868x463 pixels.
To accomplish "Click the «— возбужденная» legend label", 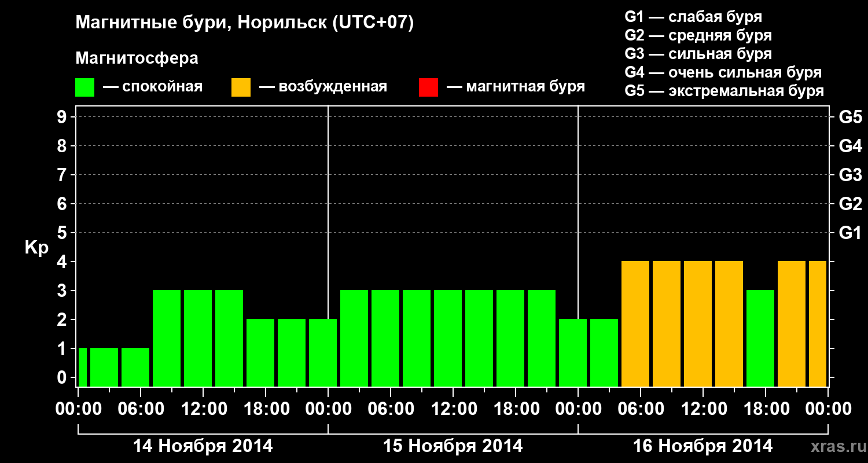I will (x=323, y=87).
